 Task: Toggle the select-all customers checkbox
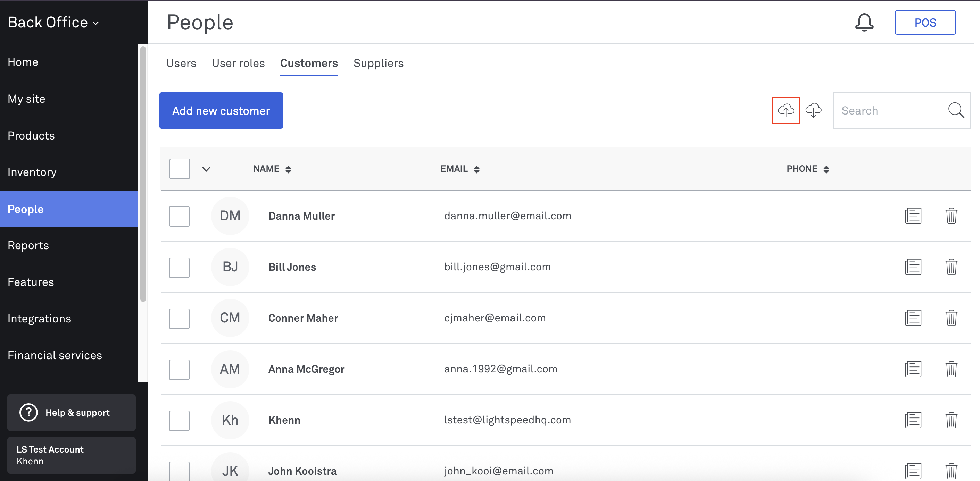coord(180,169)
